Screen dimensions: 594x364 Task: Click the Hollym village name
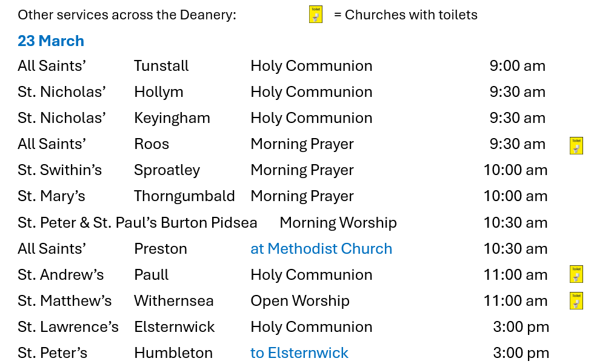(x=159, y=92)
